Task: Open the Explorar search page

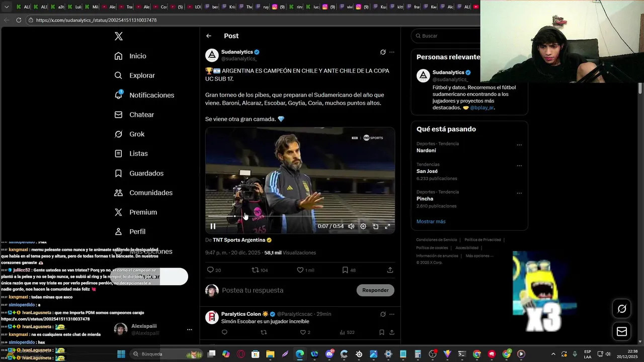Action: pyautogui.click(x=135, y=75)
